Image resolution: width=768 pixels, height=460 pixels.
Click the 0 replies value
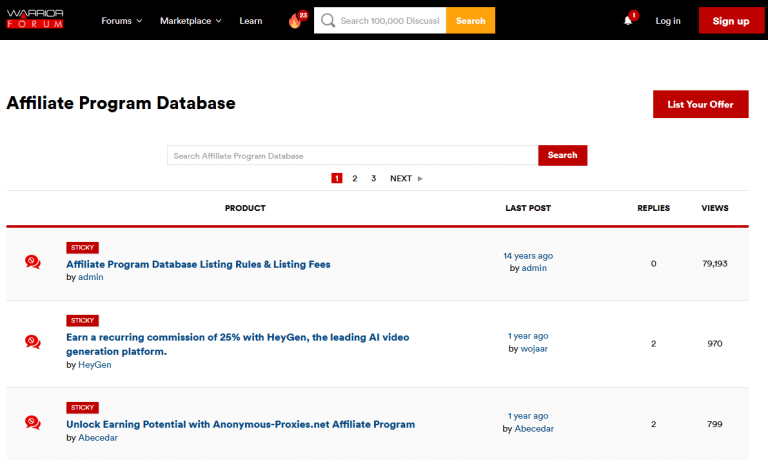[653, 264]
